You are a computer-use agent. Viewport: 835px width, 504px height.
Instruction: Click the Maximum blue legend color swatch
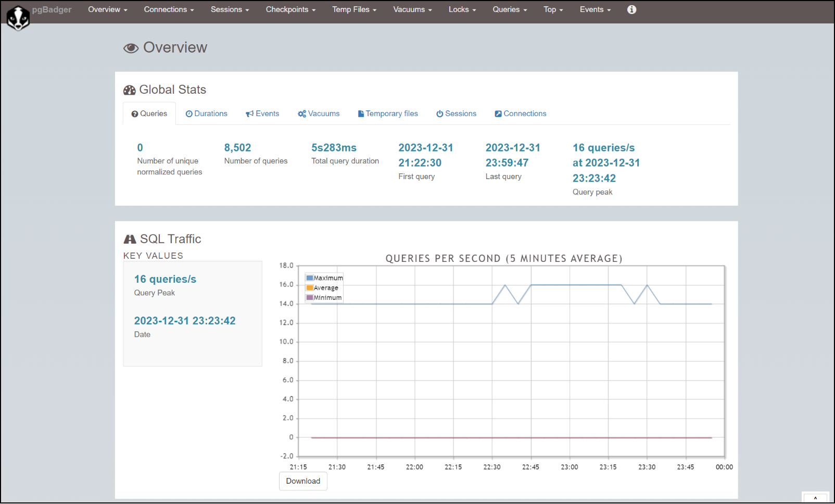[310, 278]
